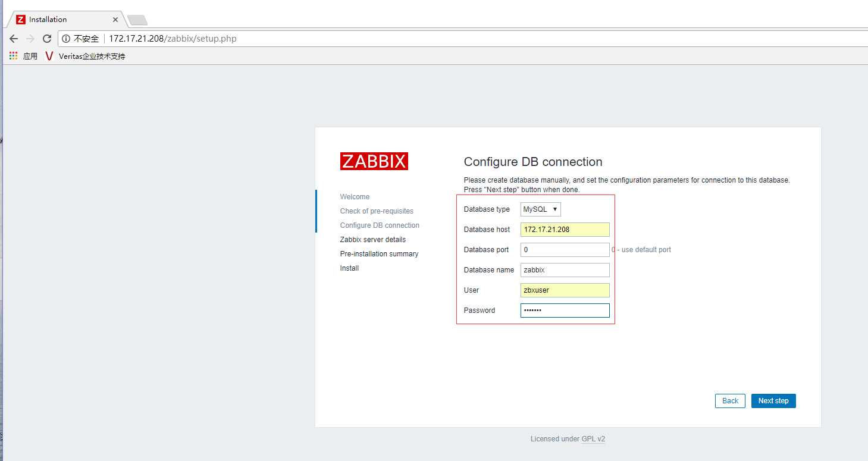
Task: Click the address bar URL
Action: [173, 39]
